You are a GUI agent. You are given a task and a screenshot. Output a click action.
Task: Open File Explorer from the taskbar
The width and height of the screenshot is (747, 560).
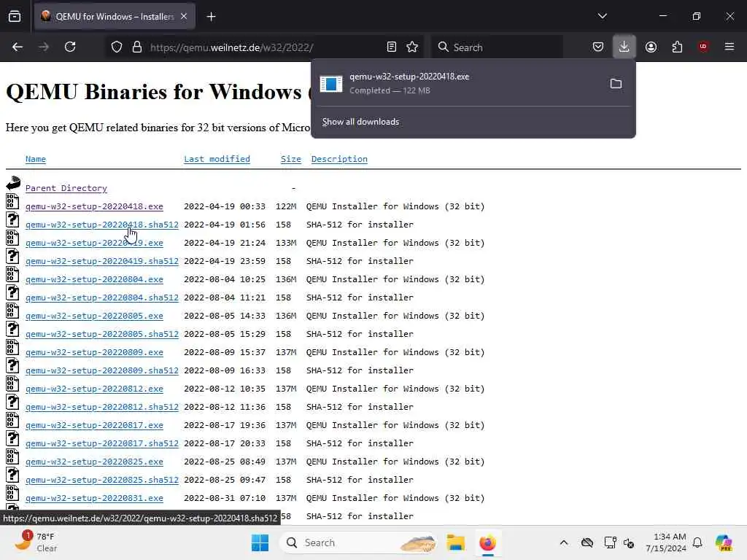coord(455,542)
